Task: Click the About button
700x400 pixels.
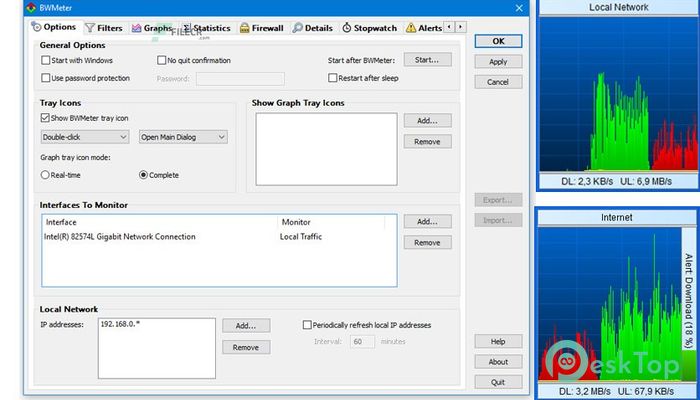Action: pos(498,362)
